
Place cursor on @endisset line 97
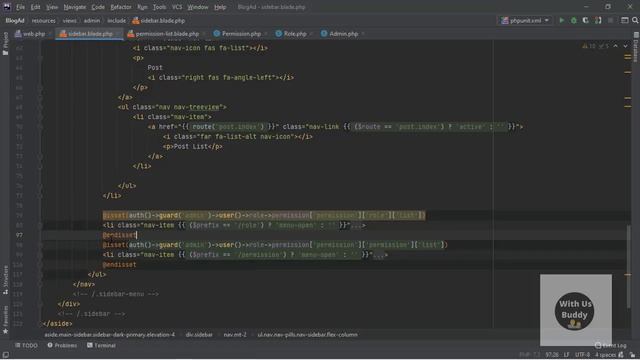pos(119,235)
